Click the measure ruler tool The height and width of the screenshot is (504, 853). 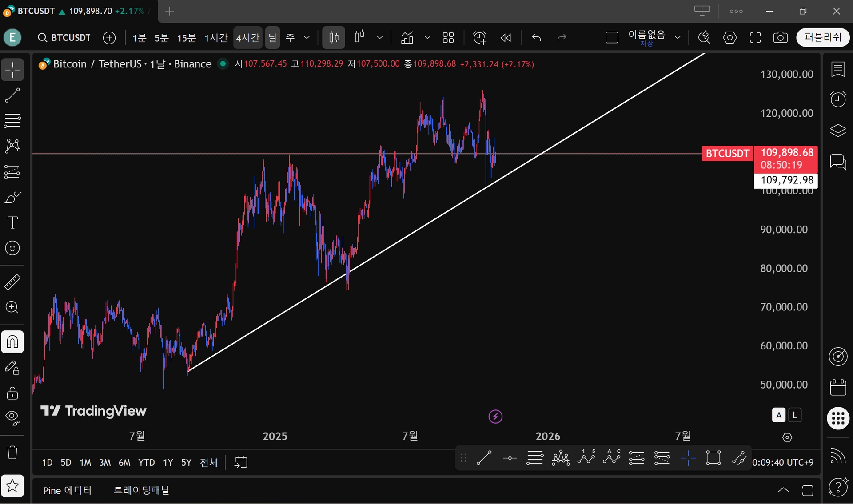click(12, 282)
